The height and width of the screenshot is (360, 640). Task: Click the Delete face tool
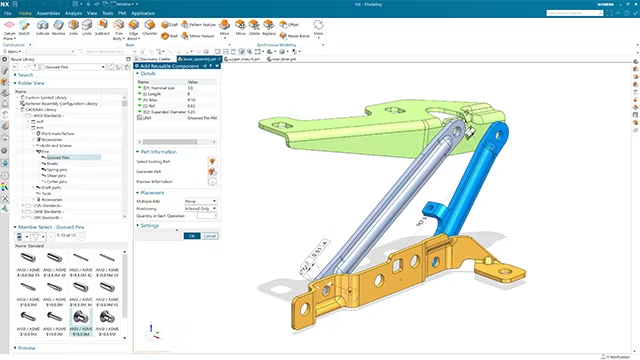pos(254,28)
